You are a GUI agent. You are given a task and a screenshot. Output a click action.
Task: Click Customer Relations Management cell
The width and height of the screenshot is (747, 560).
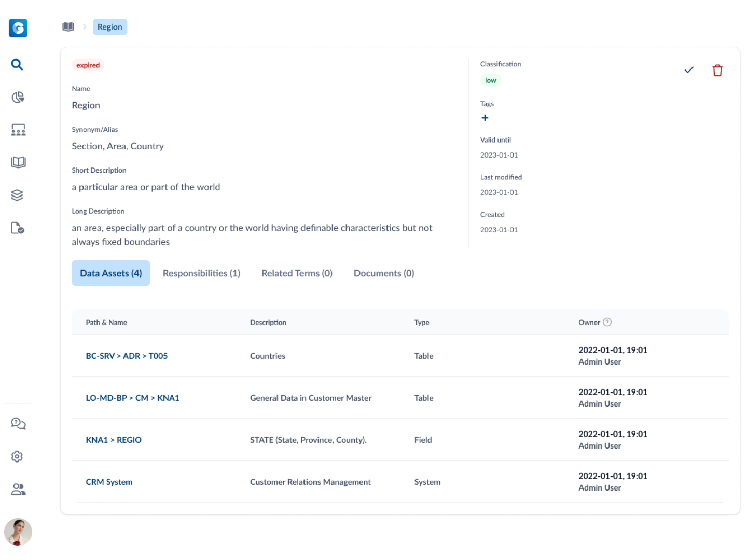pyautogui.click(x=310, y=482)
